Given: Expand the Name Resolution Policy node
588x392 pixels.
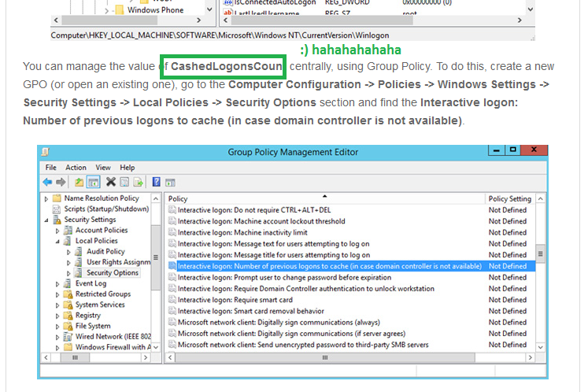Looking at the screenshot, I should [x=46, y=199].
